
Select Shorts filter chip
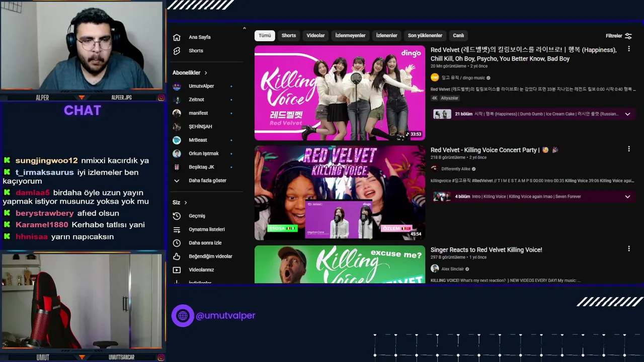pos(289,36)
